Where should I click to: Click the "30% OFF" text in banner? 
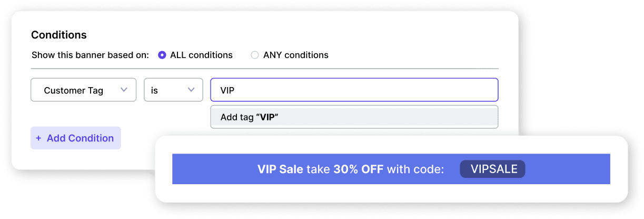359,169
